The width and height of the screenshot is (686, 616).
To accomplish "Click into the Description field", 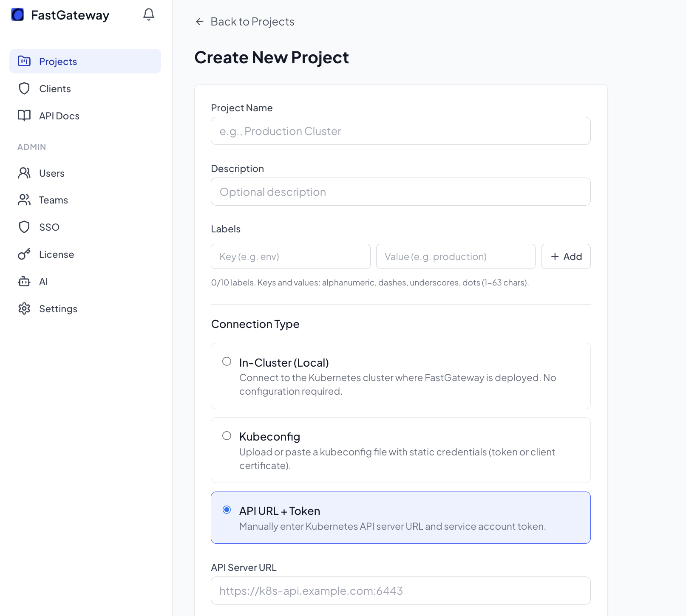I will (x=400, y=192).
